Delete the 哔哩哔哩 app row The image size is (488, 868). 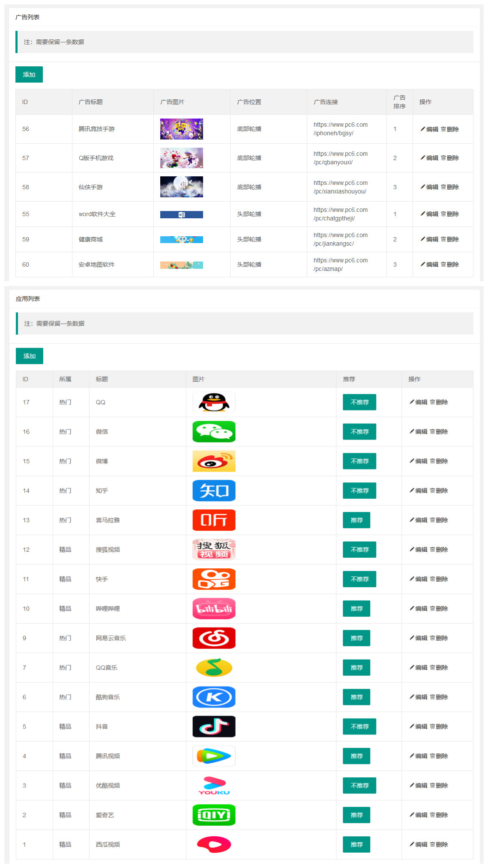coord(439,609)
